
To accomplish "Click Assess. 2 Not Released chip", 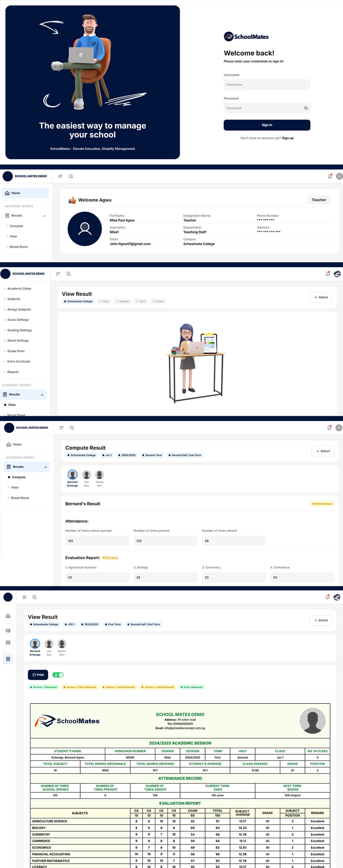I will click(80, 687).
